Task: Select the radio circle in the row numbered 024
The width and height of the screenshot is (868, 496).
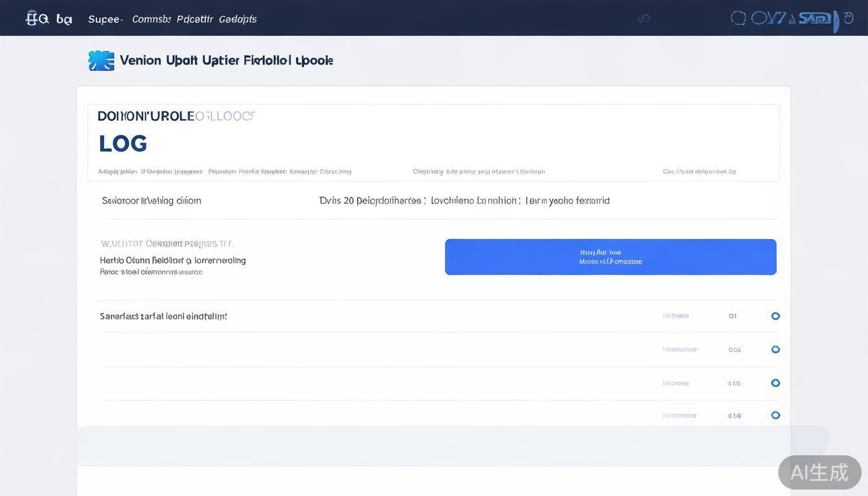Action: click(x=776, y=349)
